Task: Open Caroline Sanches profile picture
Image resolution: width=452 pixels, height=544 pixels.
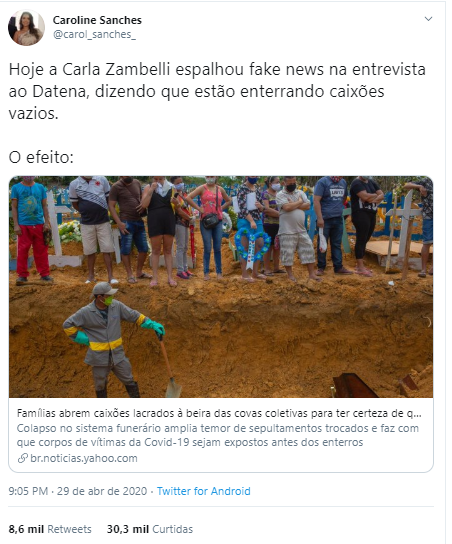Action: click(26, 27)
